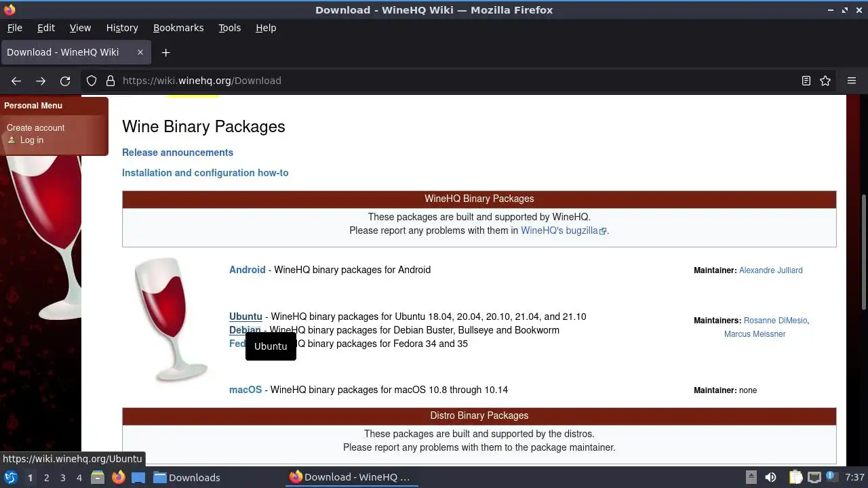Switch to workspace 2 in taskbar

point(46,478)
